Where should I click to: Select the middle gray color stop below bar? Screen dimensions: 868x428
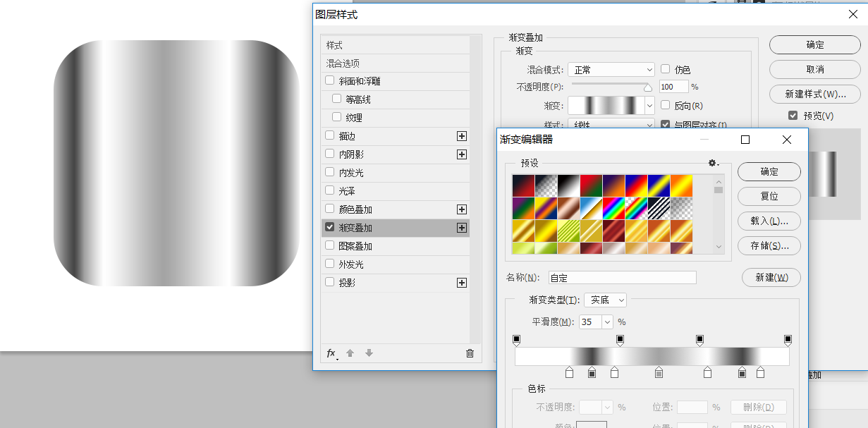pos(659,372)
